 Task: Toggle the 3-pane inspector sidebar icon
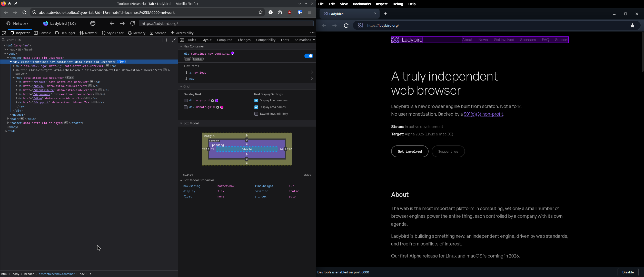tap(182, 40)
